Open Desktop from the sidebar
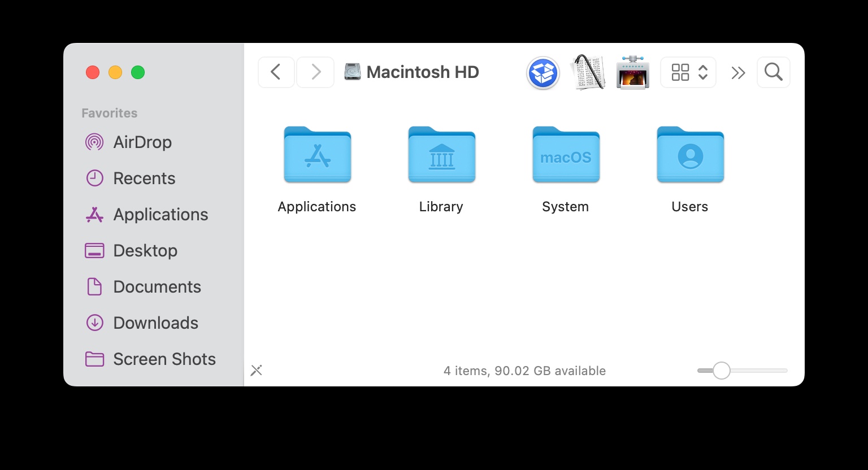The width and height of the screenshot is (868, 470). click(145, 250)
